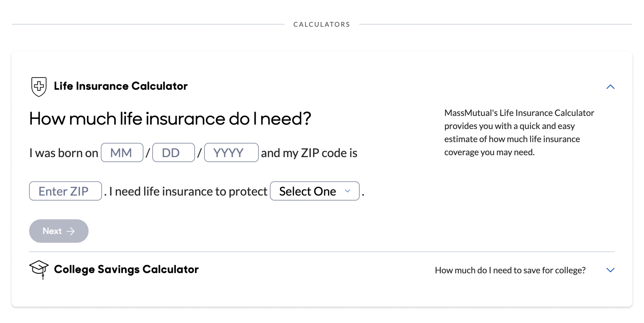This screenshot has height=323, width=644.
Task: Click the Next button
Action: [59, 231]
